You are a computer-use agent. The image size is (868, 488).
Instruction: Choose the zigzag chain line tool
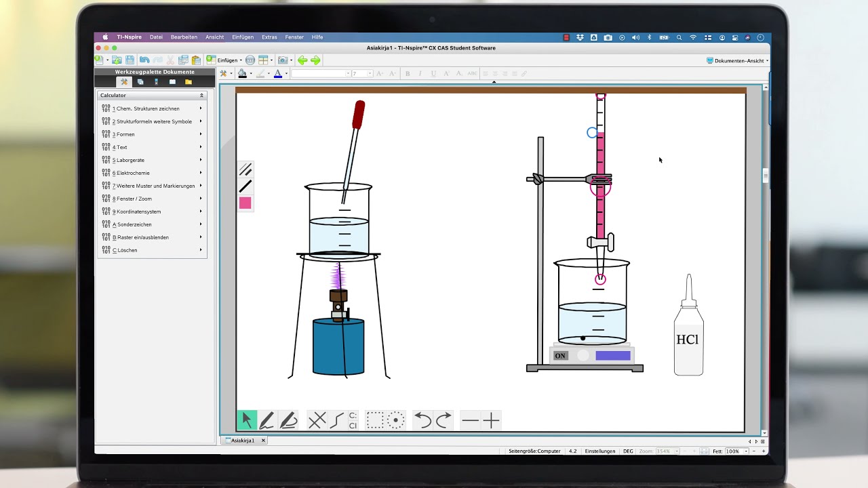(x=337, y=420)
